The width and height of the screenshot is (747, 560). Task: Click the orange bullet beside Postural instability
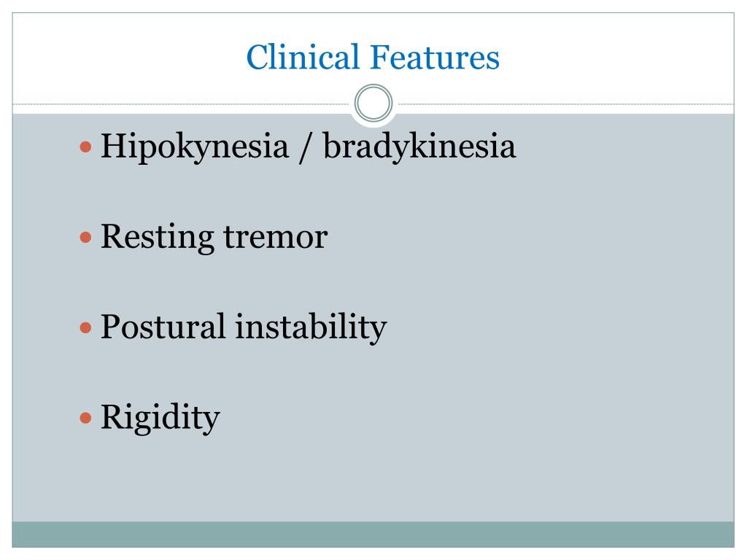click(x=86, y=327)
